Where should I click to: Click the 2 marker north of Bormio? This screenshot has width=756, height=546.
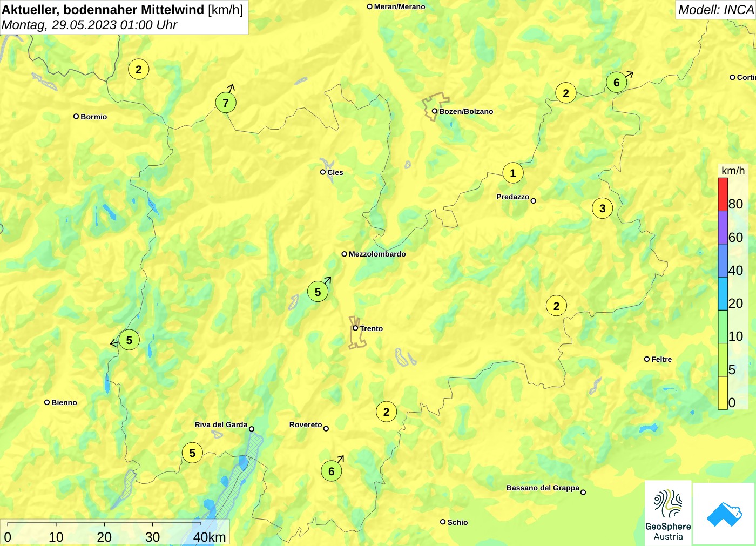tap(139, 69)
